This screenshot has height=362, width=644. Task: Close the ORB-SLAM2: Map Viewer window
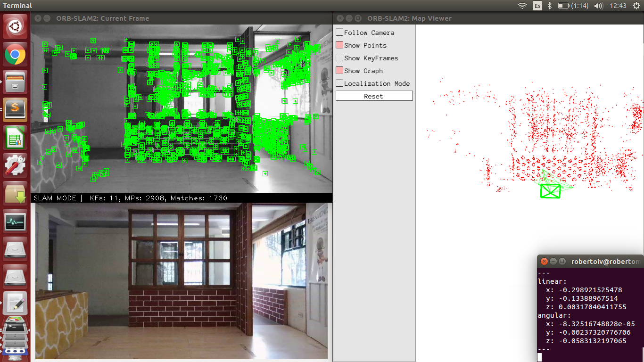point(340,18)
